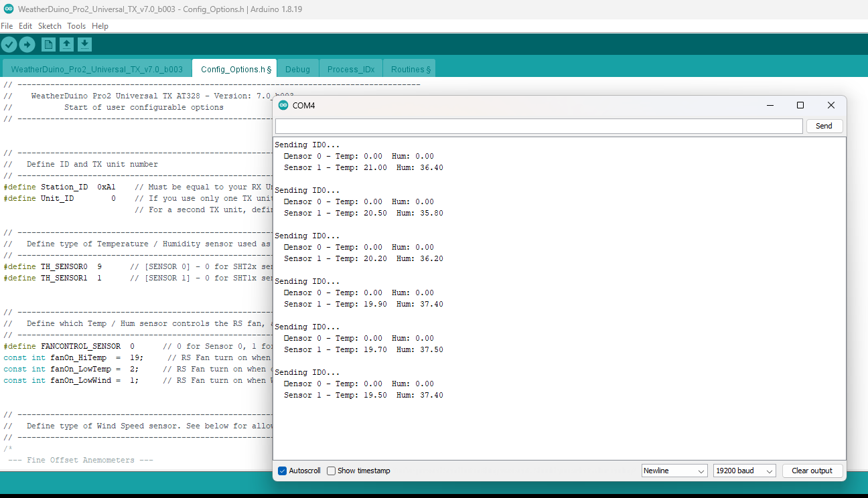Maximize the COM4 serial monitor window
This screenshot has width=868, height=498.
(x=800, y=106)
